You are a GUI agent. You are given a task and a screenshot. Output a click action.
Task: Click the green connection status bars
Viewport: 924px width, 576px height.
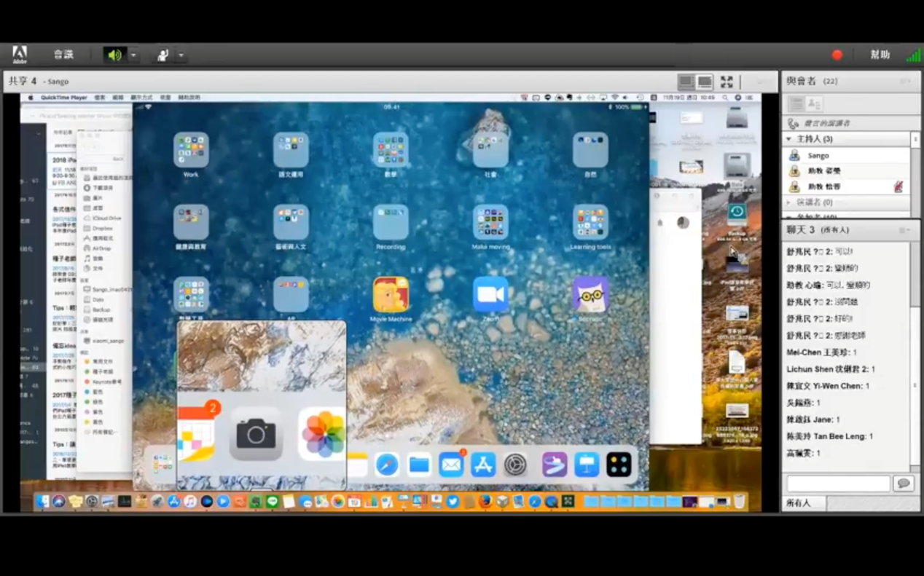tap(912, 55)
